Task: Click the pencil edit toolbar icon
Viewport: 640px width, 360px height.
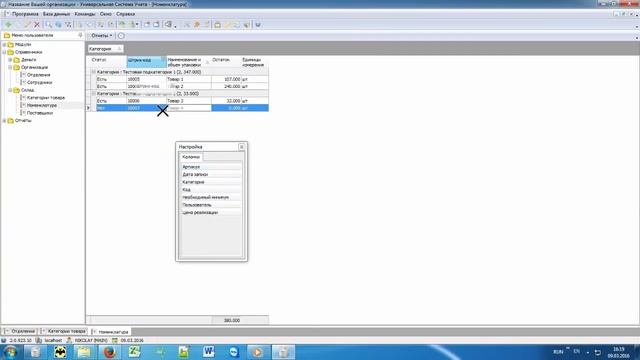Action: [x=27, y=24]
